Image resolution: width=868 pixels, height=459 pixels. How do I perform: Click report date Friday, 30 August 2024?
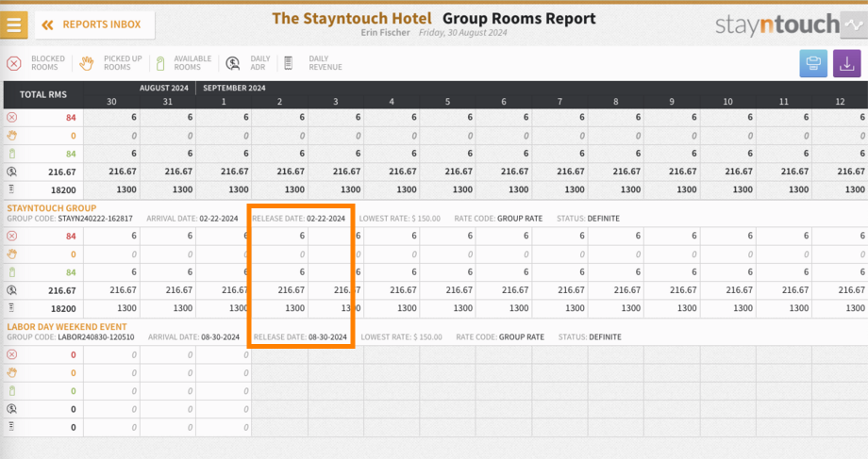tap(463, 33)
